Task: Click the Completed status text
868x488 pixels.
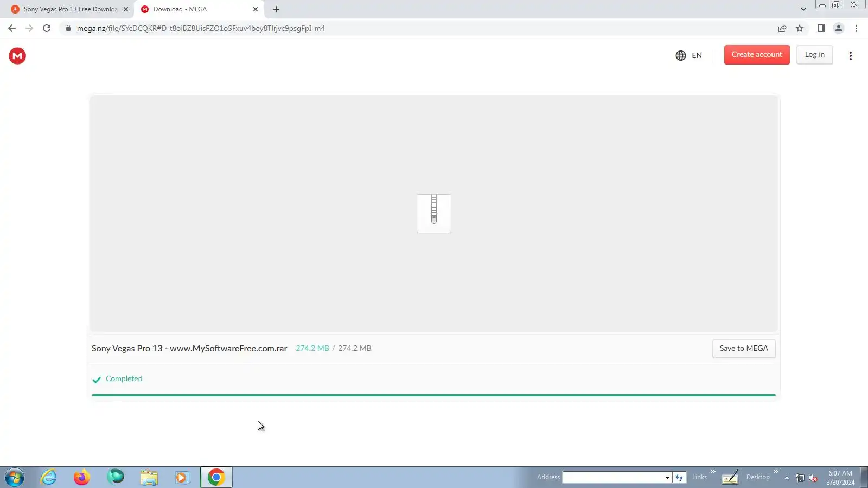Action: click(x=124, y=378)
